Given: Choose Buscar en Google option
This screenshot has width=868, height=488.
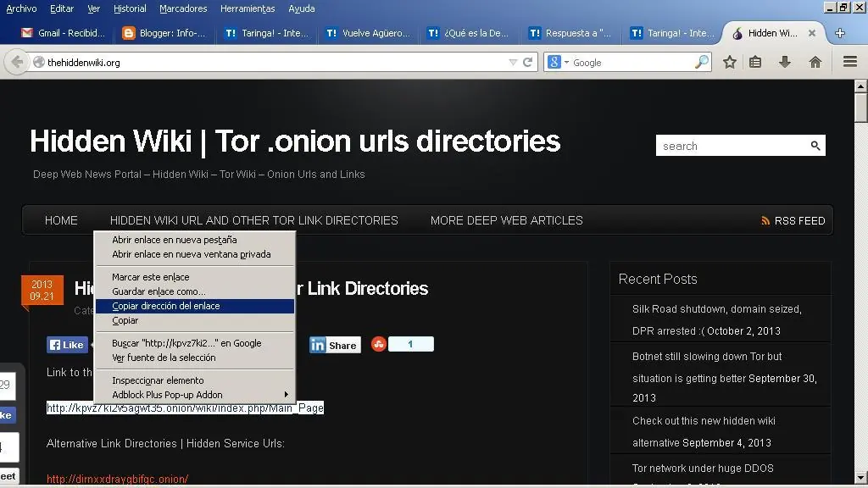Looking at the screenshot, I should click(195, 343).
